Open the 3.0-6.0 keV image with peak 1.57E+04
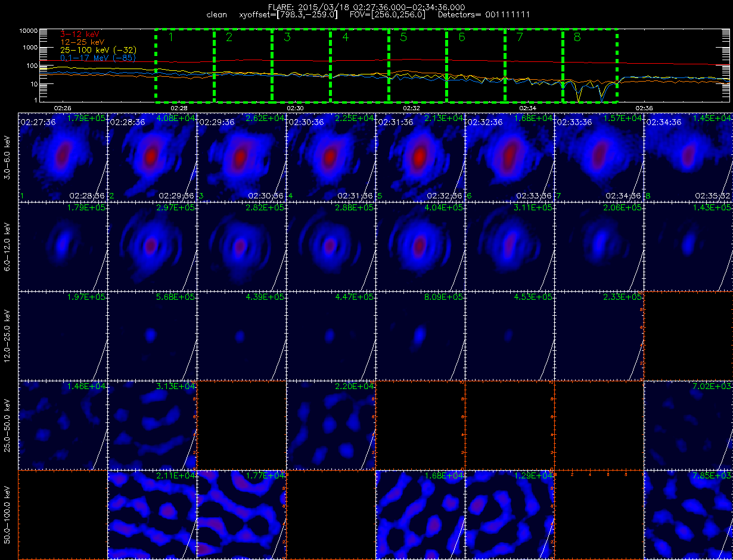 point(599,157)
